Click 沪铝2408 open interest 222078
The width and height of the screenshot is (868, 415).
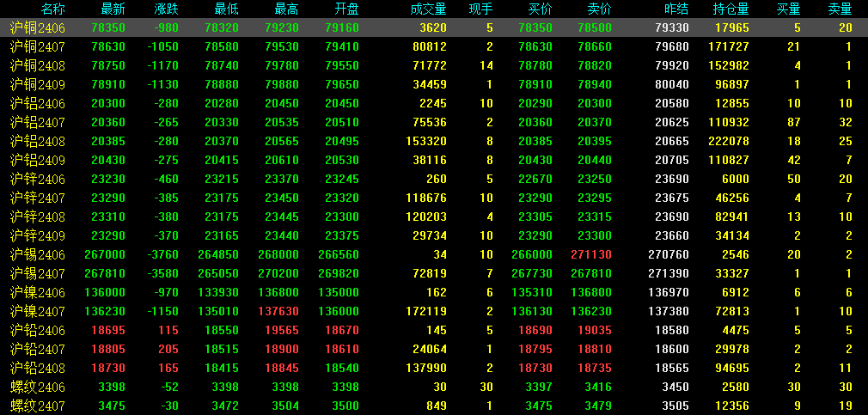(x=729, y=141)
